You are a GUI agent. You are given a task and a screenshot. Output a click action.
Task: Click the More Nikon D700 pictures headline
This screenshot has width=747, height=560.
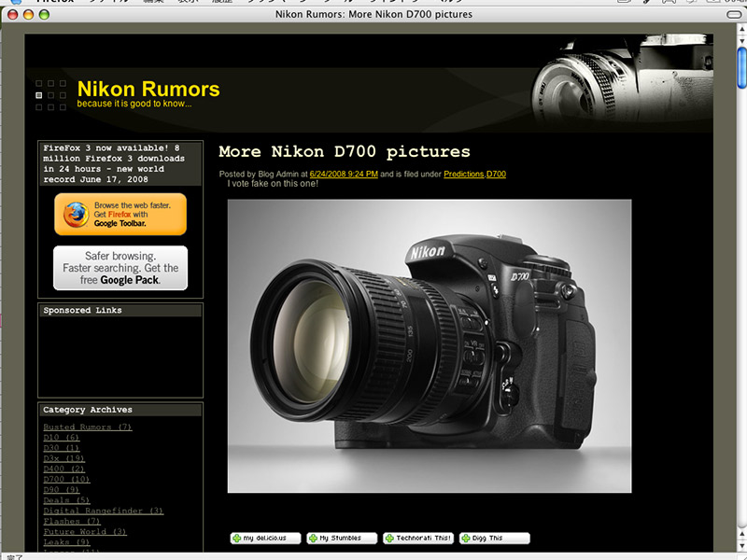pos(345,152)
